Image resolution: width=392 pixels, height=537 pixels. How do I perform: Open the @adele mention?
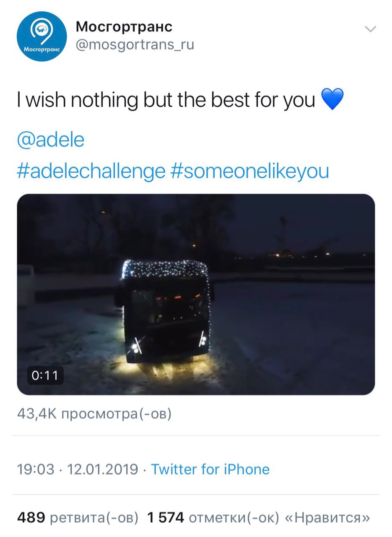pyautogui.click(x=51, y=140)
